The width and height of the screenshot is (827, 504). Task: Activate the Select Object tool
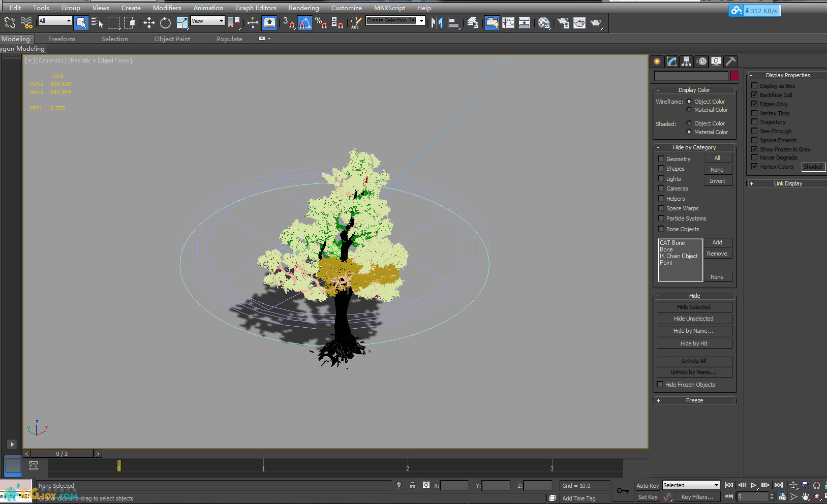(x=81, y=22)
